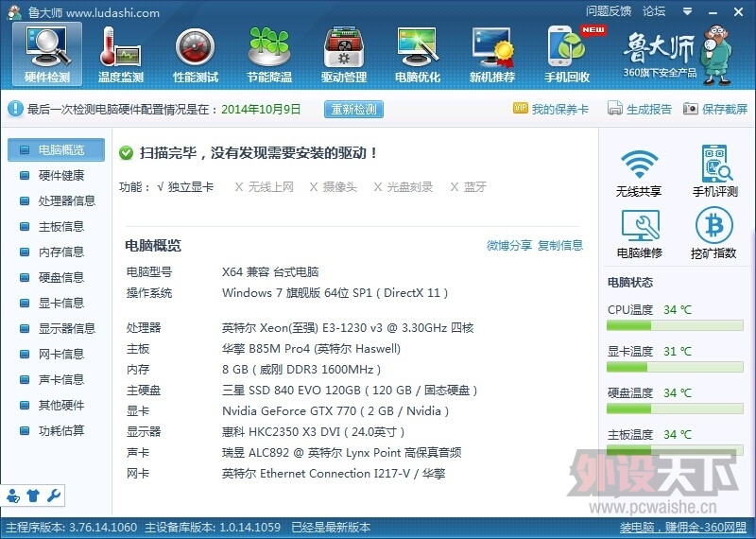Click the 装电脑，赚佣金-360网盟 status bar link
This screenshot has width=756, height=539.
pos(683,528)
